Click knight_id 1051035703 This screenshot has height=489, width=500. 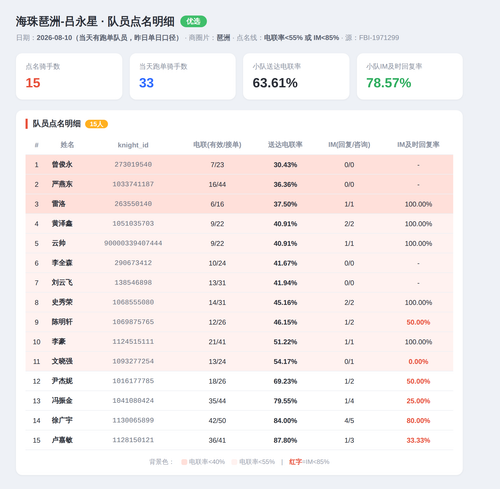click(133, 223)
